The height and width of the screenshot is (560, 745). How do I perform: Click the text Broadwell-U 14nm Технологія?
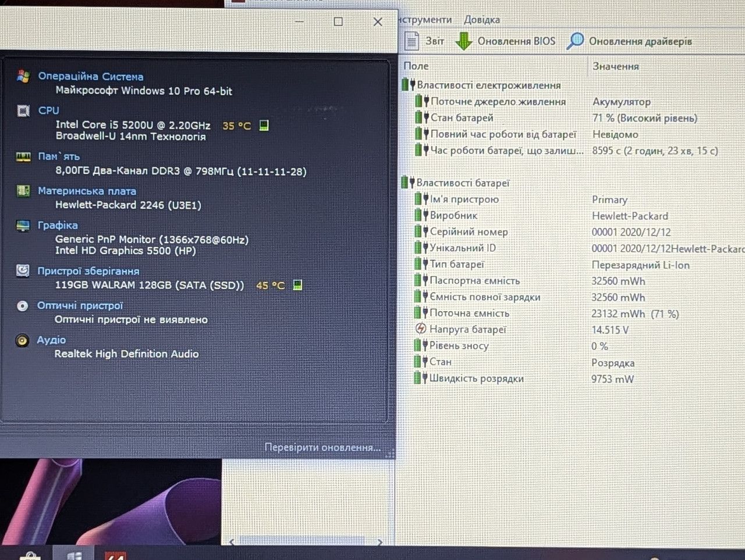tap(130, 137)
